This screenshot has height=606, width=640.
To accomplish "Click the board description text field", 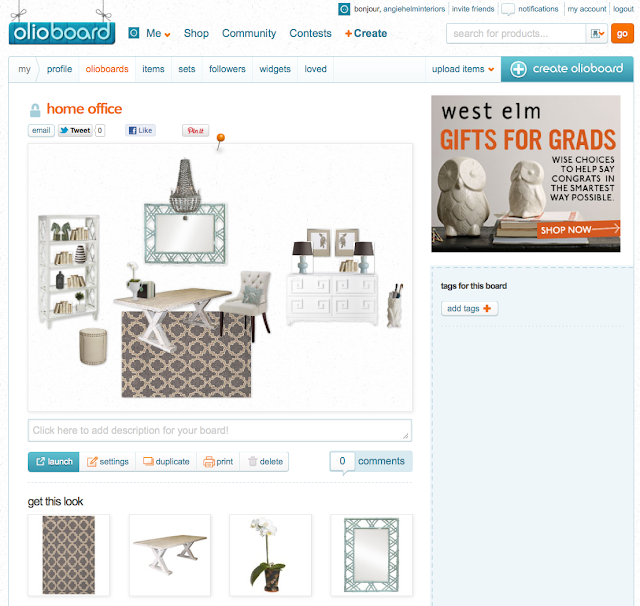I will 220,431.
